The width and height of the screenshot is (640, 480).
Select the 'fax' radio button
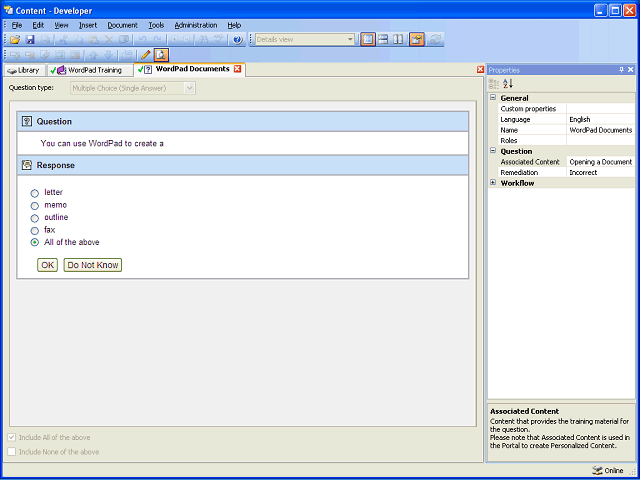tap(35, 230)
